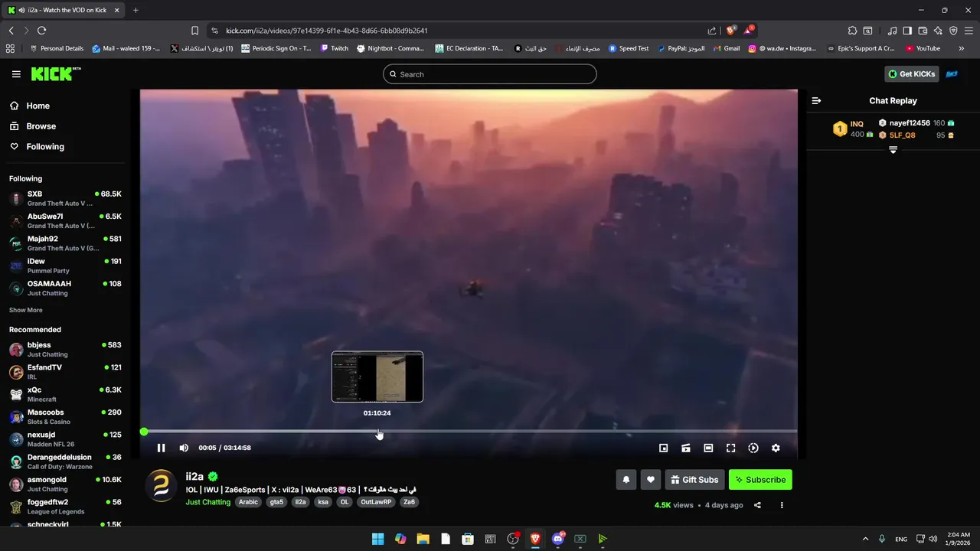Seek on the video progress bar
The height and width of the screenshot is (551, 980).
point(469,432)
